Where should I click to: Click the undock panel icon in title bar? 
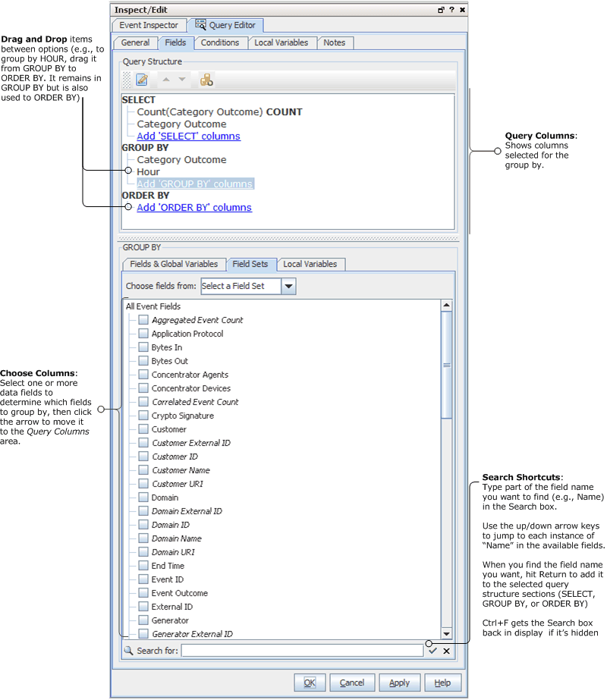[441, 10]
